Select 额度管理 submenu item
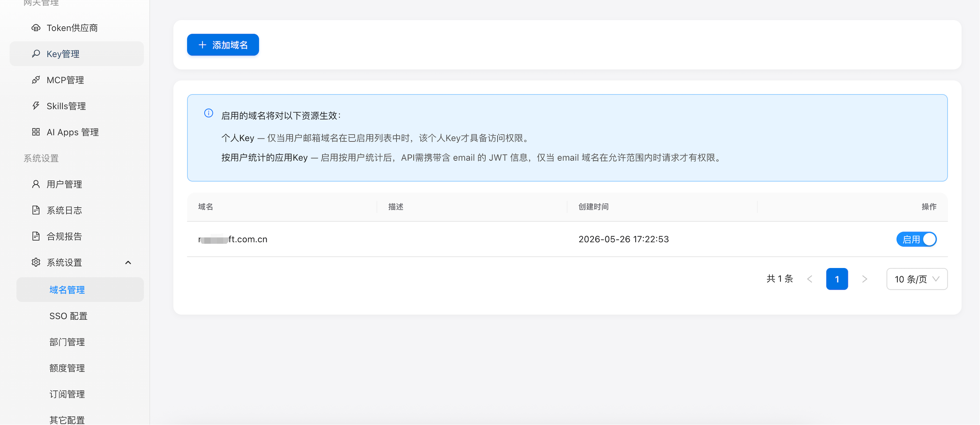980x425 pixels. [x=80, y=368]
